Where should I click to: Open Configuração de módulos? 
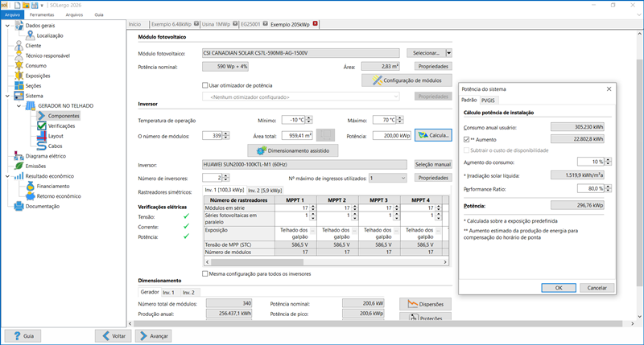coord(408,81)
